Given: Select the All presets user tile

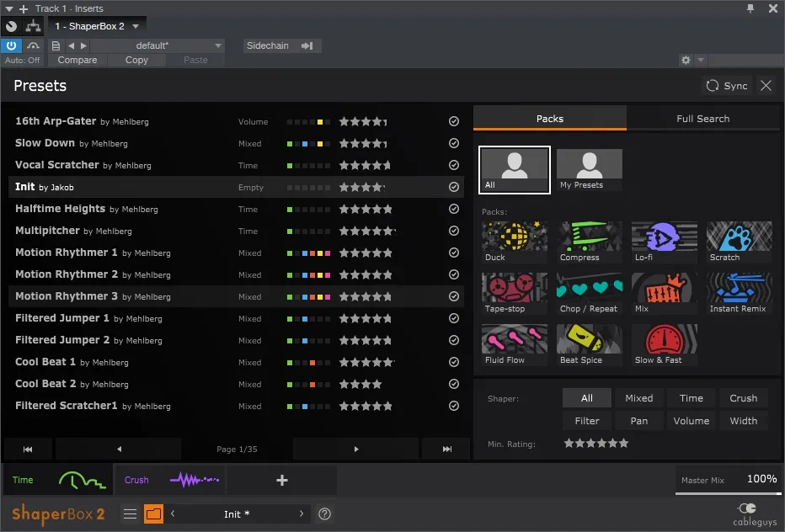Looking at the screenshot, I should 514,170.
